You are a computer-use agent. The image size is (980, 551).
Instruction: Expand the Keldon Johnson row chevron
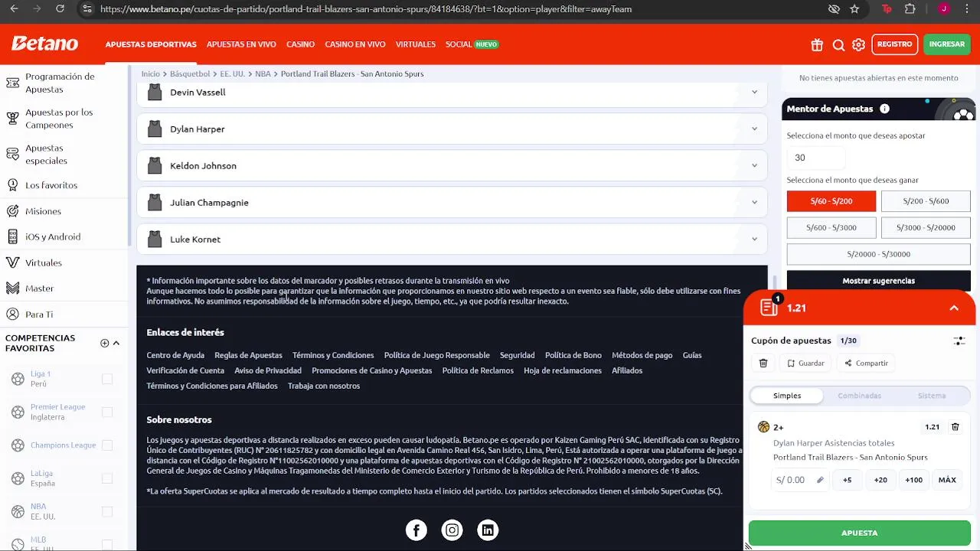[754, 165]
